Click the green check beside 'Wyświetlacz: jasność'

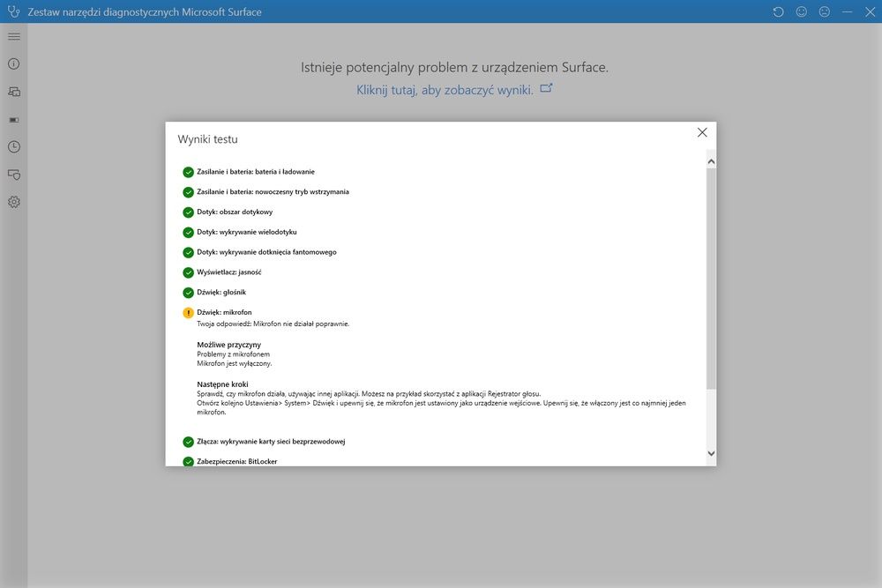189,272
